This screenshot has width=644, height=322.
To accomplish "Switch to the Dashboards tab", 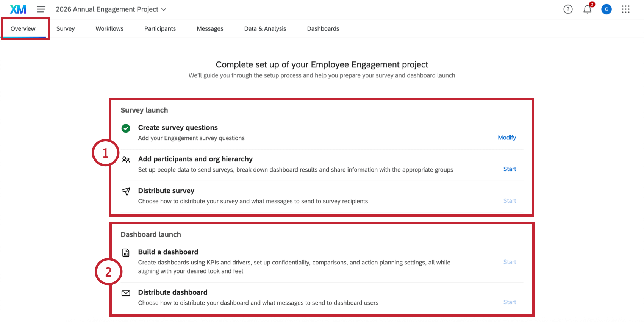I will coord(323,28).
